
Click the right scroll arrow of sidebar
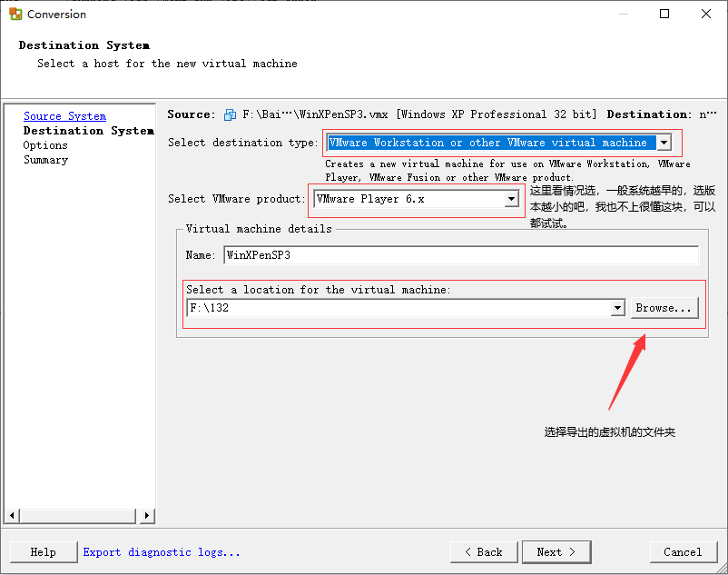pyautogui.click(x=147, y=515)
